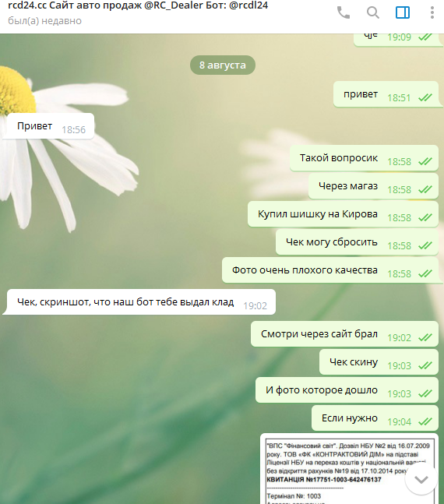Screen dimensions: 444x504
Task: Select the incoming «Привет» message bubble
Action: 48,126
